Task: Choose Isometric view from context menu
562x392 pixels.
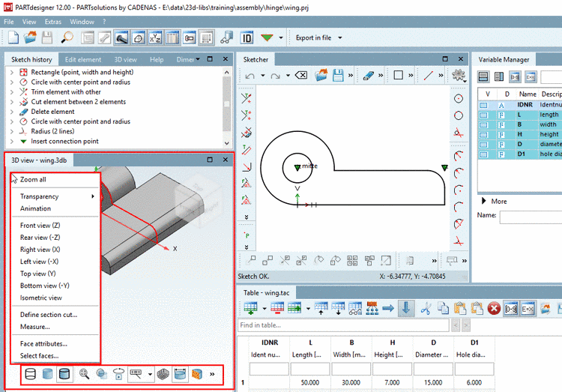Action: (x=55, y=298)
